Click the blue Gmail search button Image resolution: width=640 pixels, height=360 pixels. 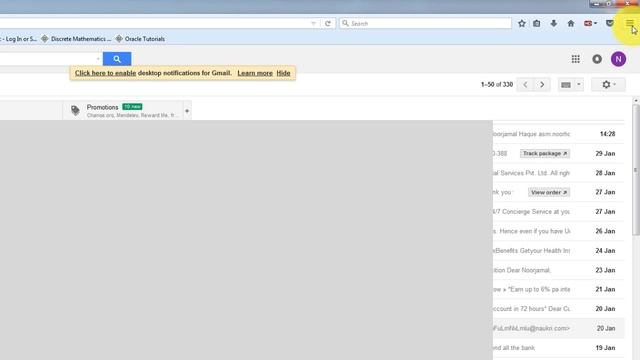coord(117,59)
